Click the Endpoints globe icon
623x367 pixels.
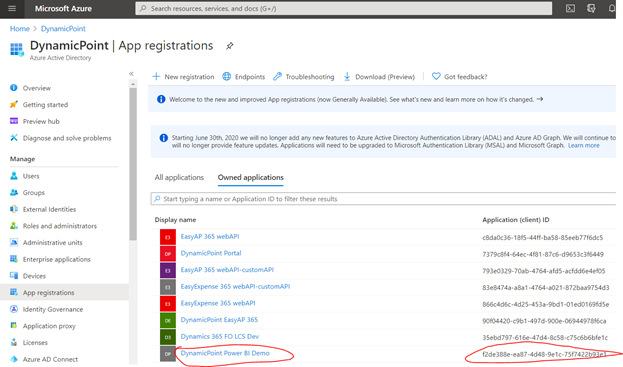point(226,76)
